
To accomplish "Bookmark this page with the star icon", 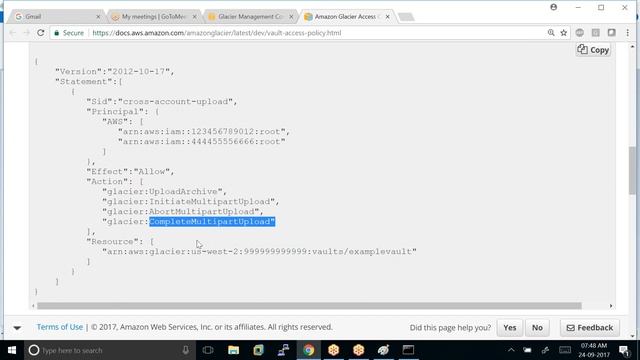I will (x=564, y=33).
